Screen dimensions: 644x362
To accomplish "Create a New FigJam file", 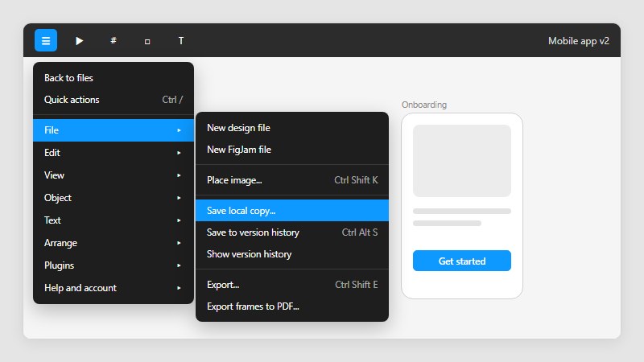I will 292,150.
